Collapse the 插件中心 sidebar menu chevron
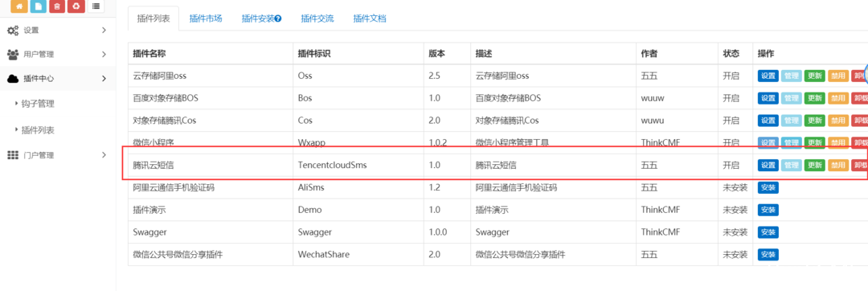Screen dimensions: 868x291 (104, 79)
